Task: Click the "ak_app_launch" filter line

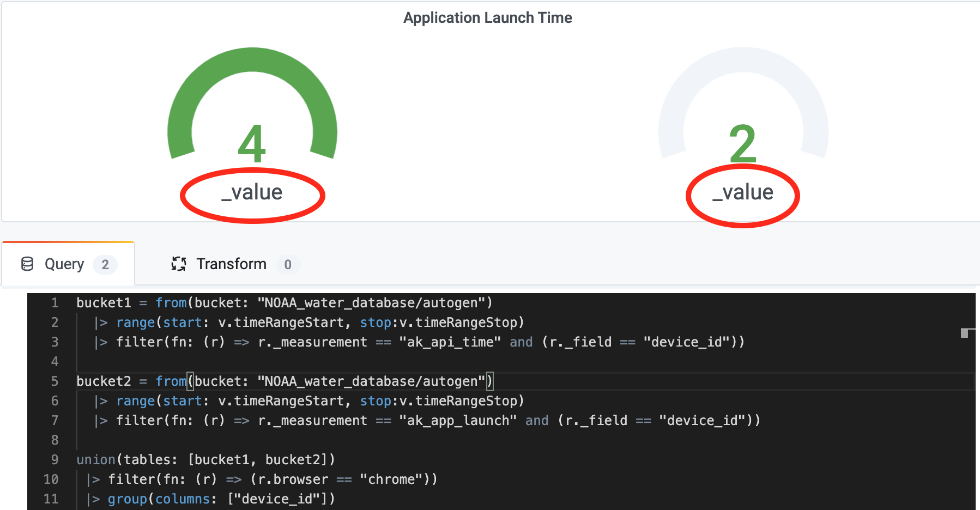Action: pyautogui.click(x=427, y=421)
